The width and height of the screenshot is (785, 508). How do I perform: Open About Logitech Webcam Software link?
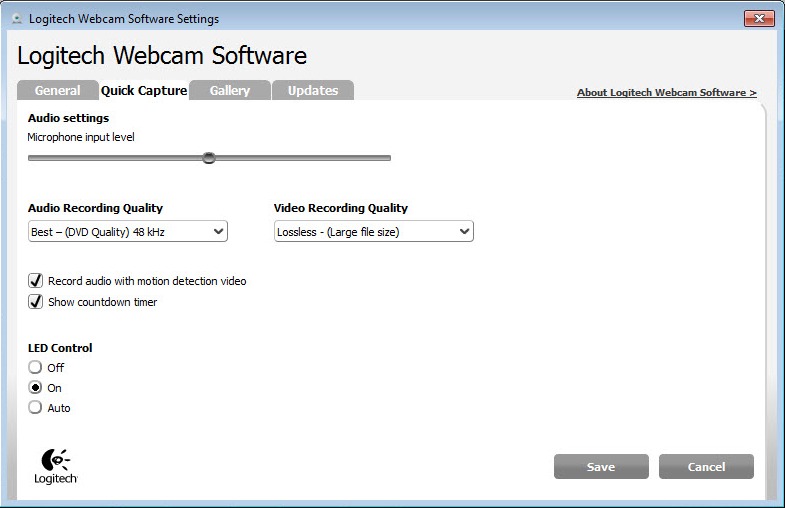(x=666, y=93)
